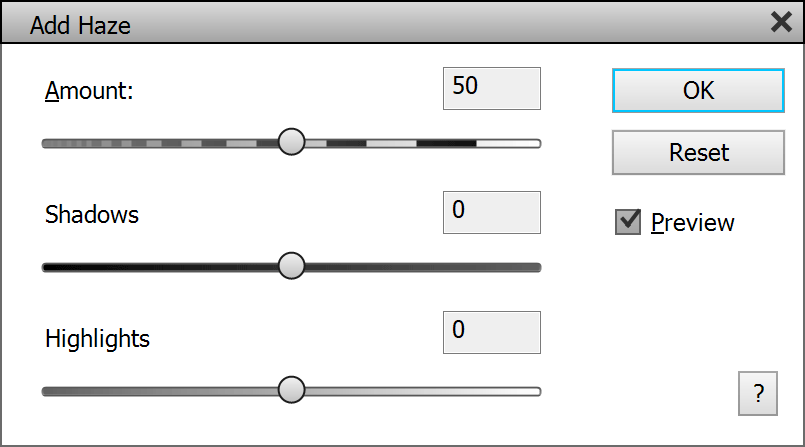The image size is (805, 447).
Task: Click the question mark help button
Action: point(757,392)
